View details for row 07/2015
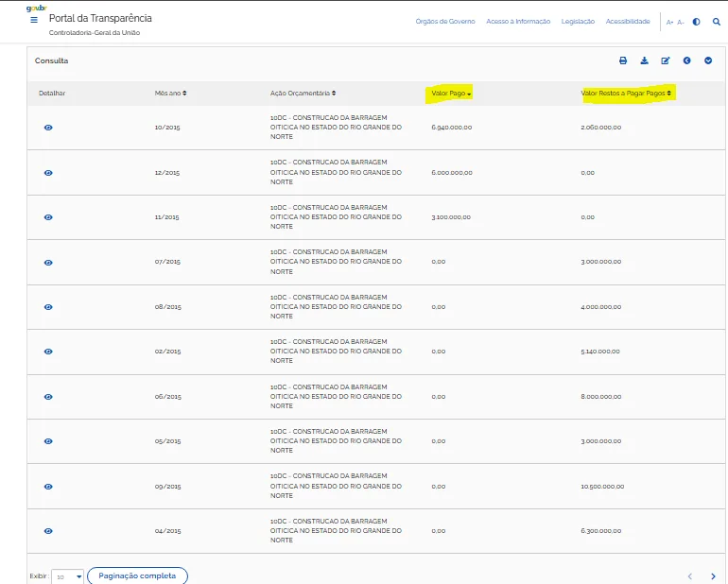 pos(48,263)
